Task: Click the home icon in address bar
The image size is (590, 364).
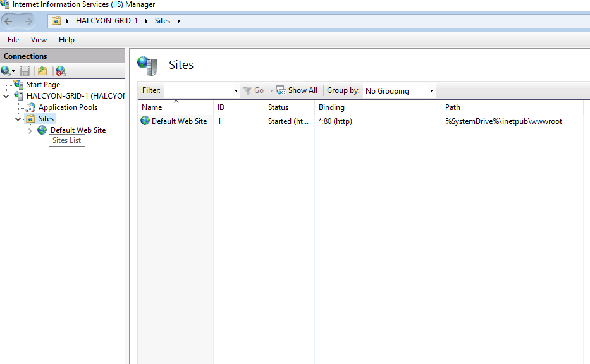Action: [56, 21]
